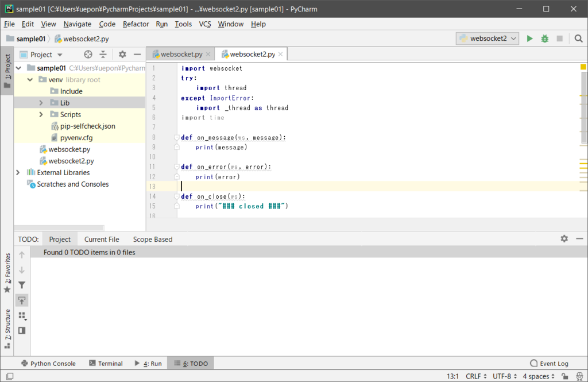Open websocket2 run configuration dropdown
The image size is (588, 382).
(488, 38)
